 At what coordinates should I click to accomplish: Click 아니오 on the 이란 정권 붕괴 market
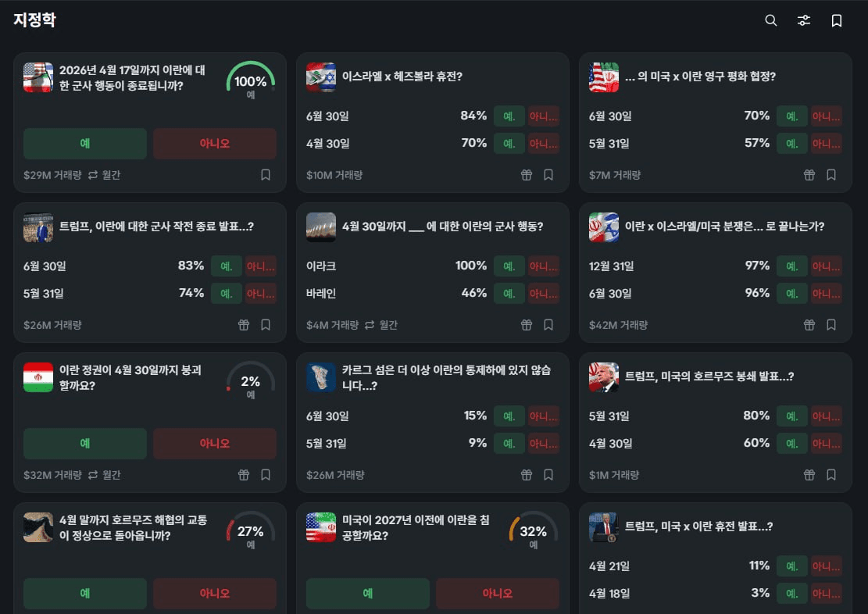(215, 444)
